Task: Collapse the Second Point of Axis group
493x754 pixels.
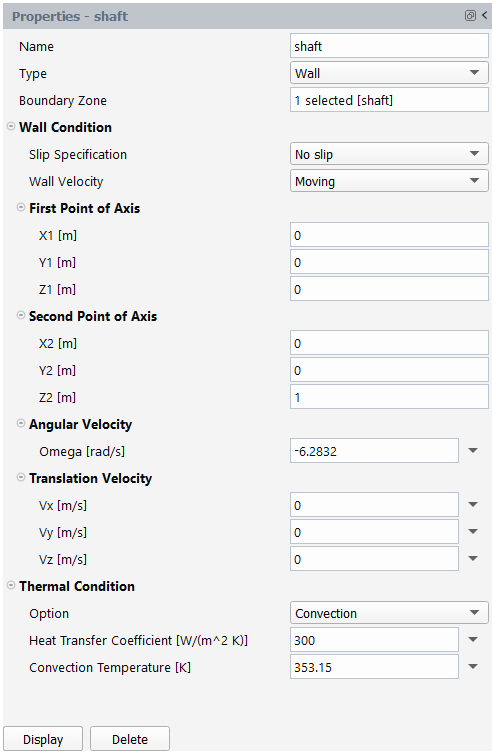Action: point(21,315)
